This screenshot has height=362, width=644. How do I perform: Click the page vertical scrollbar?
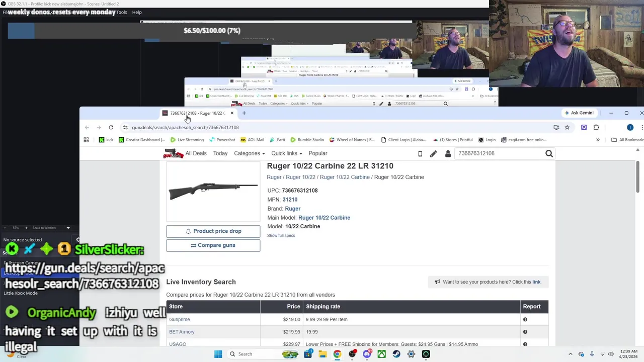tap(637, 177)
